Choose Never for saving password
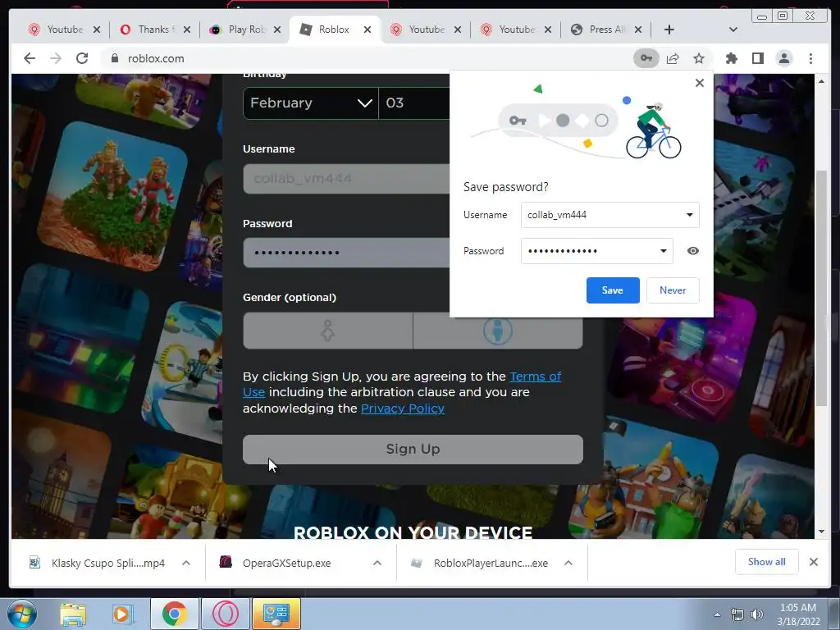This screenshot has height=630, width=840. point(673,290)
